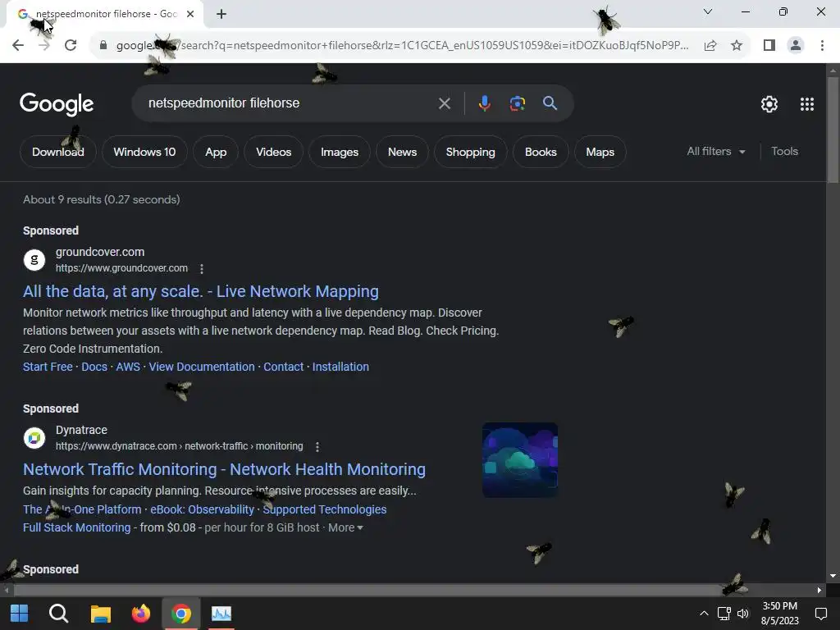
Task: Open the AWS sitelink
Action: (128, 367)
